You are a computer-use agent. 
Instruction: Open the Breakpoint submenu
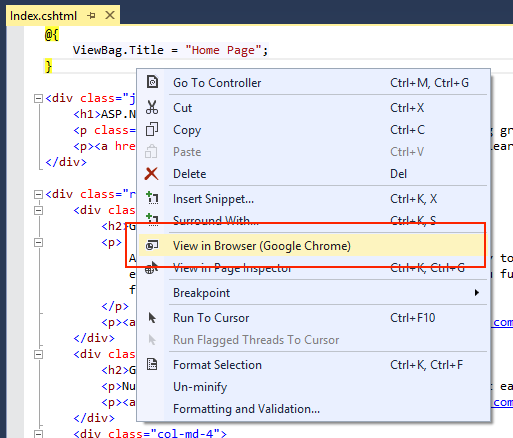coord(313,293)
